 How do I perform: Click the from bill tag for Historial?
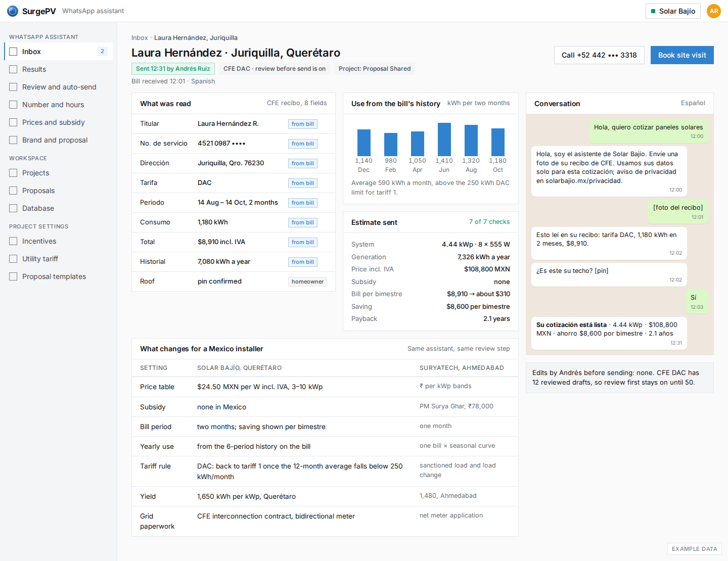coord(303,262)
